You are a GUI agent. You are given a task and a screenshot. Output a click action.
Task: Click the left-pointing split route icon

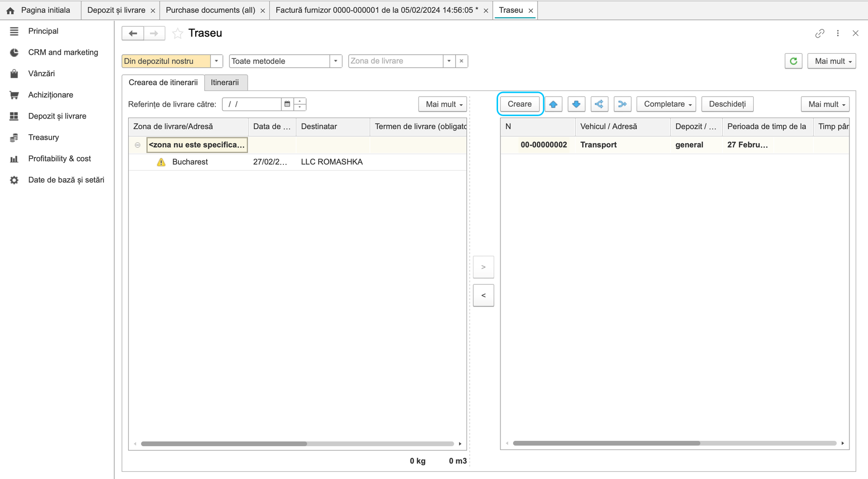599,104
